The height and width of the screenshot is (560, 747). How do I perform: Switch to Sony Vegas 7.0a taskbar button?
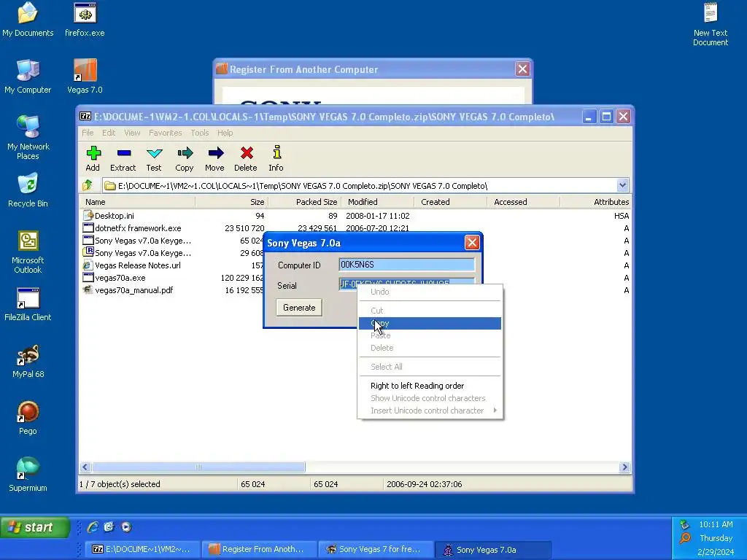point(493,549)
